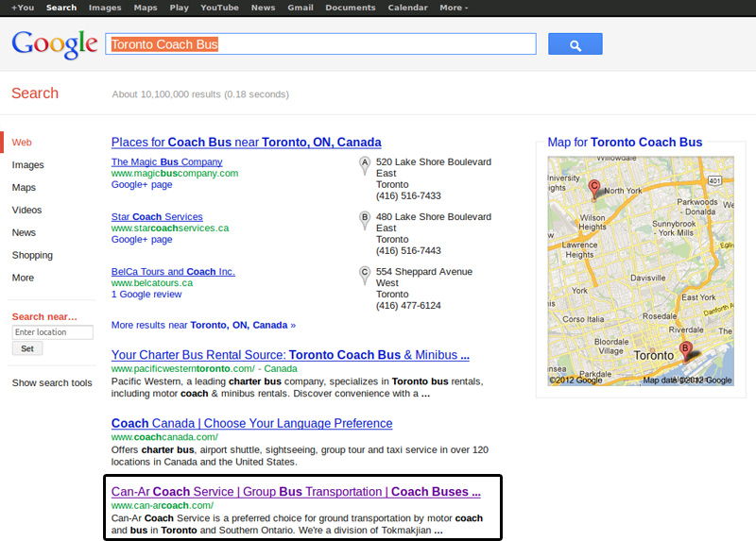Click www.starcoachservices.ca URL text
This screenshot has width=756, height=541.
click(x=170, y=228)
